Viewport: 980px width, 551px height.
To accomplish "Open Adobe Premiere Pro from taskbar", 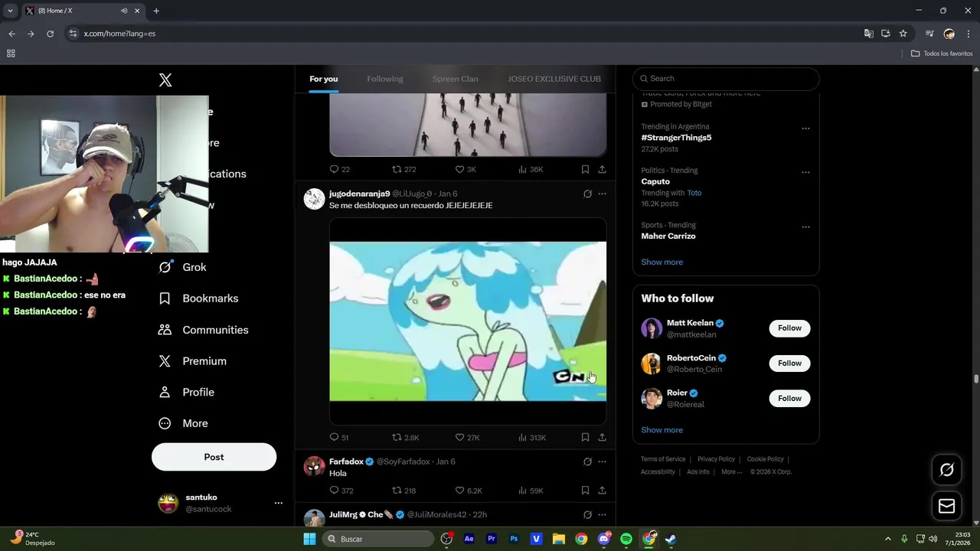I will point(492,539).
